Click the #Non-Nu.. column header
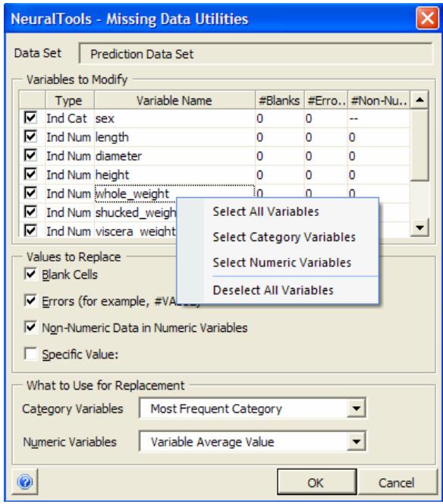The height and width of the screenshot is (504, 443). pos(379,100)
